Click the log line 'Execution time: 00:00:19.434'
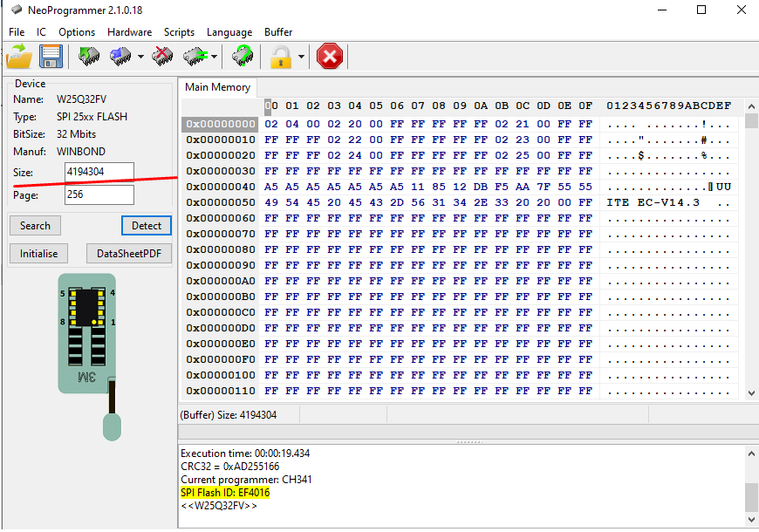 click(x=245, y=454)
